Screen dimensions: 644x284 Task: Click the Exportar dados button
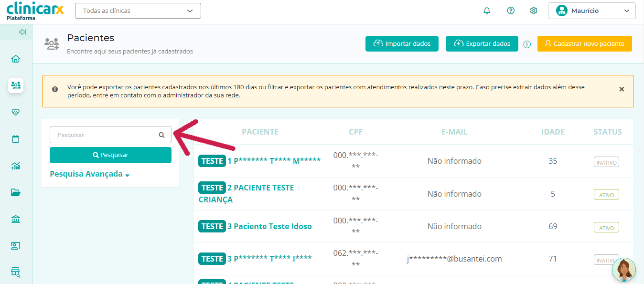482,43
